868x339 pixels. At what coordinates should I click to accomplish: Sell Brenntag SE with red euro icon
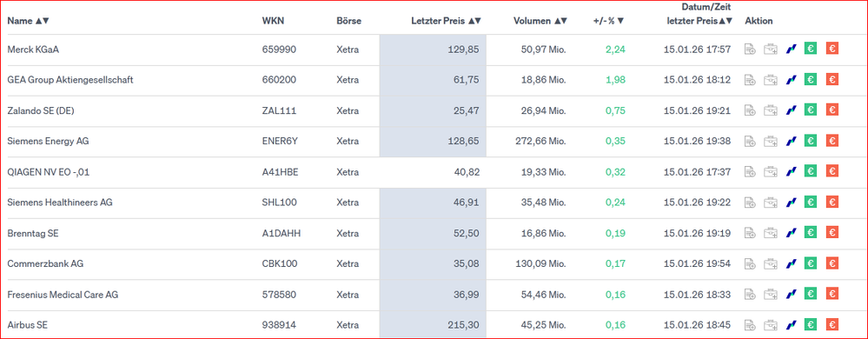pos(832,233)
